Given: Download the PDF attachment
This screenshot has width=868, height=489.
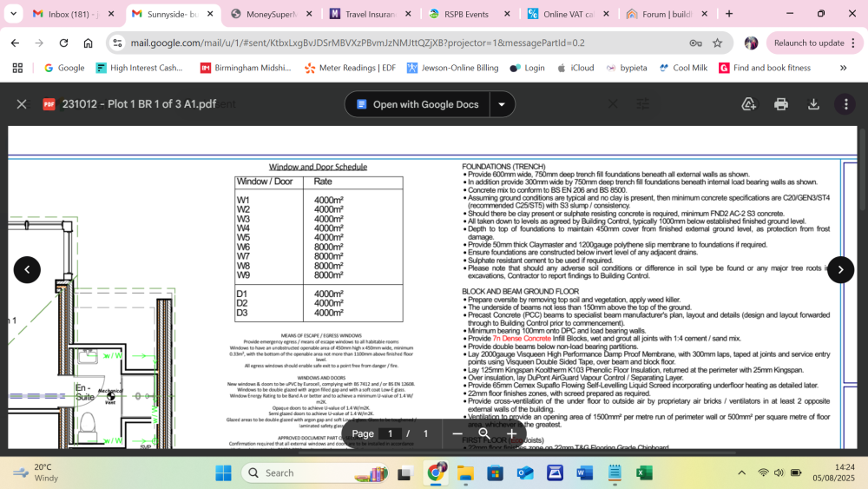Looking at the screenshot, I should [813, 104].
